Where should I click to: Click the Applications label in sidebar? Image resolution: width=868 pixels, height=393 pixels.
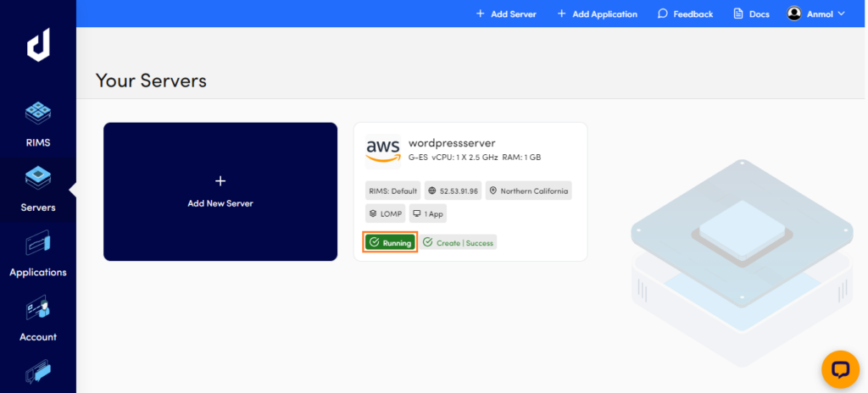(x=38, y=273)
